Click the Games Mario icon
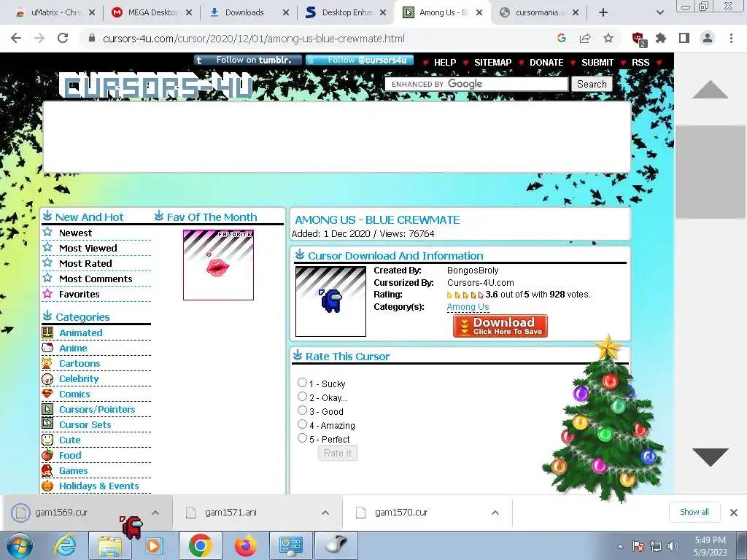The image size is (747, 560). (47, 470)
